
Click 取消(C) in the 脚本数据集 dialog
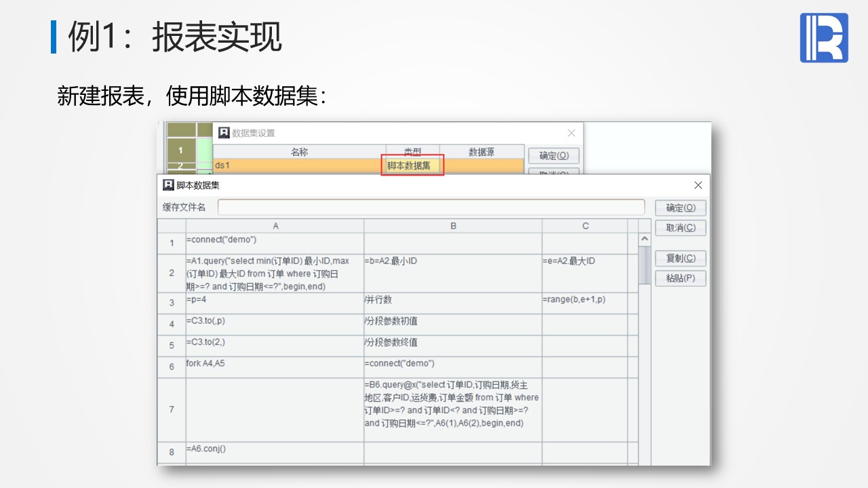point(680,228)
